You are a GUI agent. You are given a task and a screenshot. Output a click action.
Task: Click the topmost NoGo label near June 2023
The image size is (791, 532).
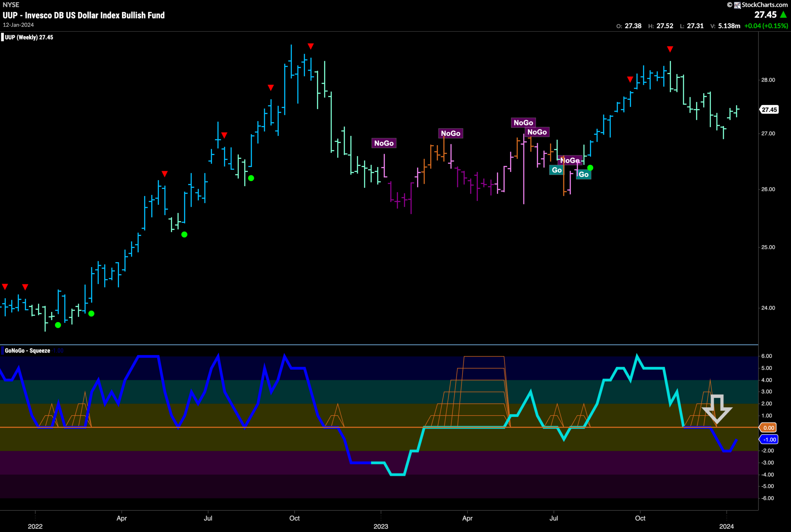tap(523, 123)
